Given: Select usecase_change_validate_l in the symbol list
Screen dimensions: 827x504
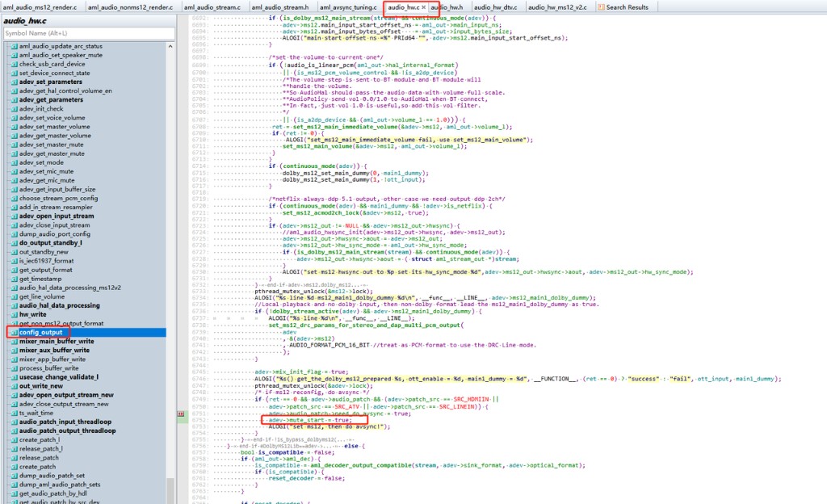Looking at the screenshot, I should [x=58, y=378].
